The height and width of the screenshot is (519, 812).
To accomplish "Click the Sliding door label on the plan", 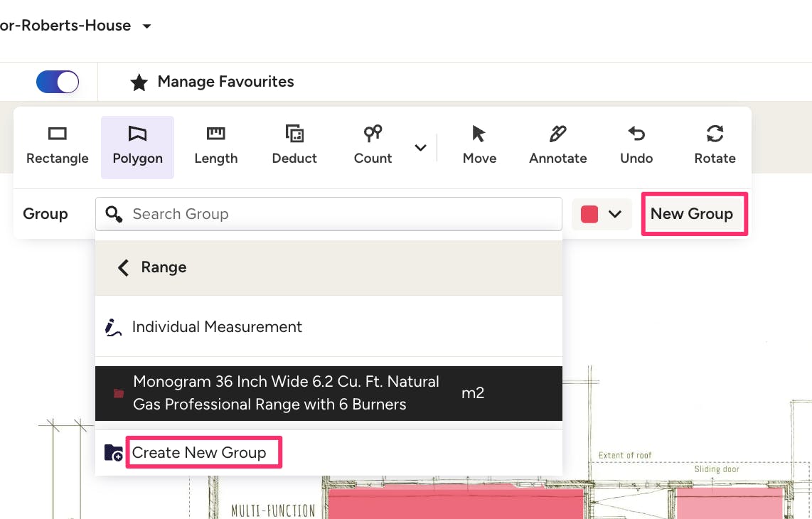I will point(717,469).
